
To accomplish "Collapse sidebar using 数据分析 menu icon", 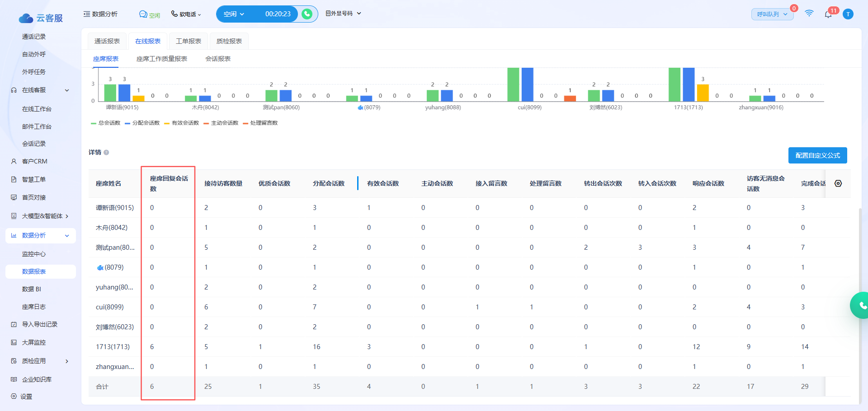I will (87, 14).
